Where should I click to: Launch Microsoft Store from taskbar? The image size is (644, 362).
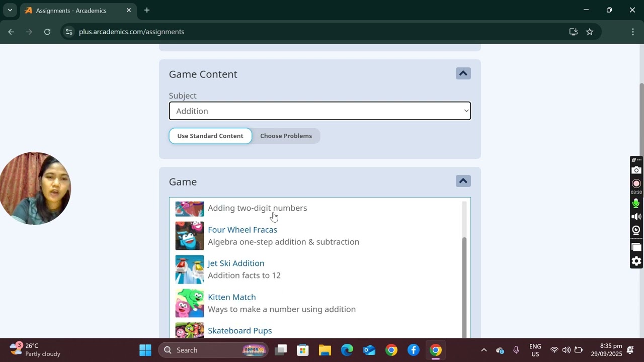click(303, 350)
